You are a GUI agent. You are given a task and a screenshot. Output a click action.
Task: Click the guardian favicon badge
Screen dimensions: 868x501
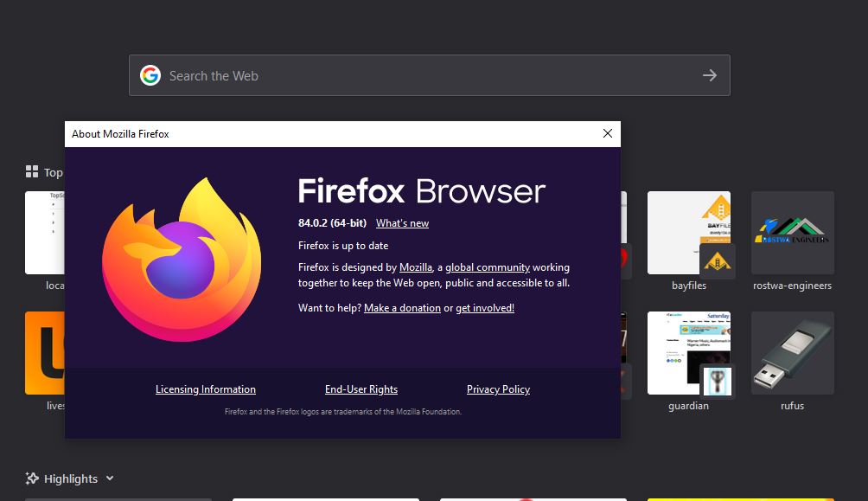(718, 382)
